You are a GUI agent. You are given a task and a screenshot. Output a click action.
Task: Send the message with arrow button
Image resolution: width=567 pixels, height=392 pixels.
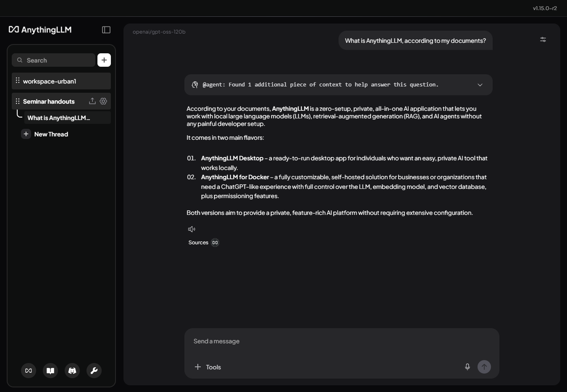(x=484, y=367)
